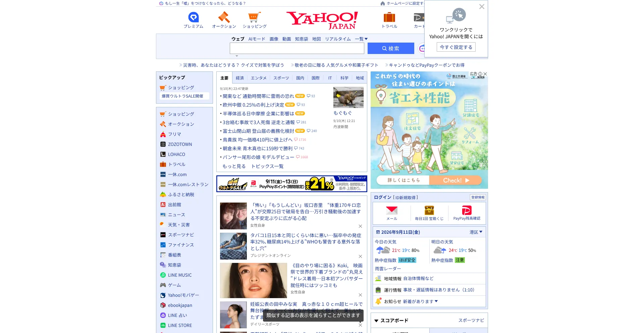Hide the Koki article
This screenshot has width=644, height=333.
pos(360,295)
